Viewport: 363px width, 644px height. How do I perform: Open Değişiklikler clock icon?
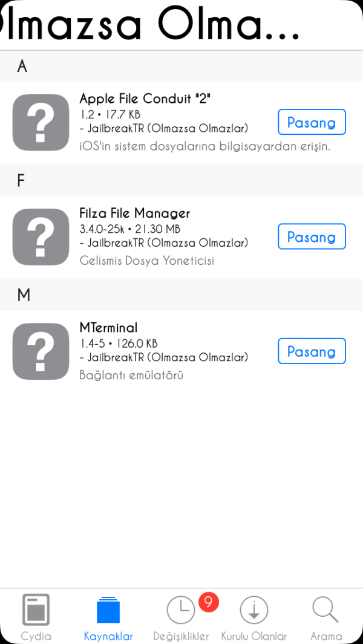click(180, 610)
